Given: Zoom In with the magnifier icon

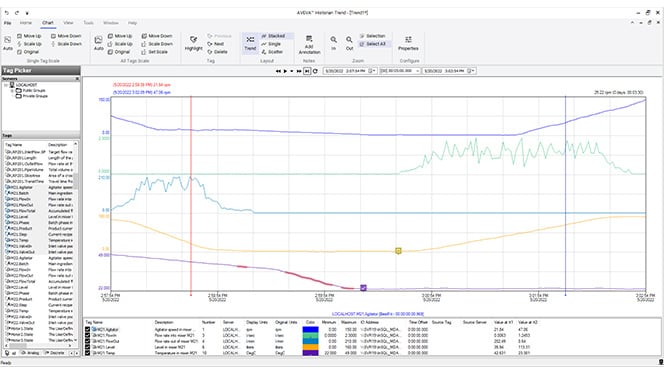Looking at the screenshot, I should tap(334, 40).
